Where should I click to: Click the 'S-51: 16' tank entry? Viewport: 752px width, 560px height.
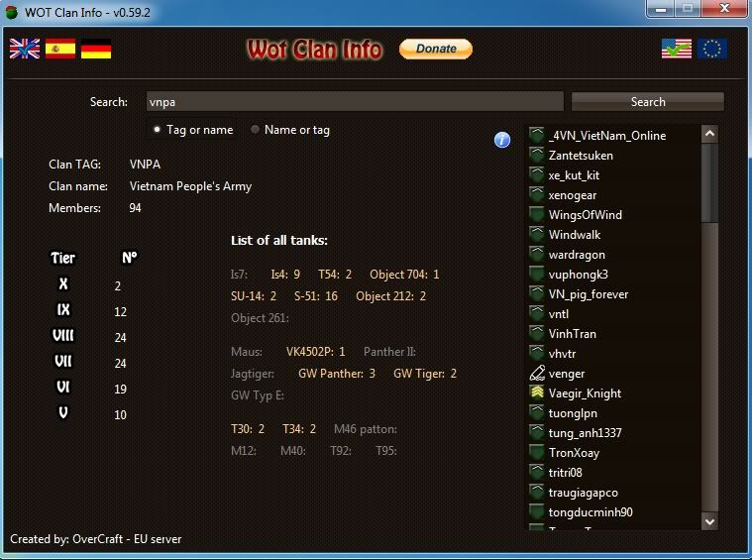click(316, 296)
